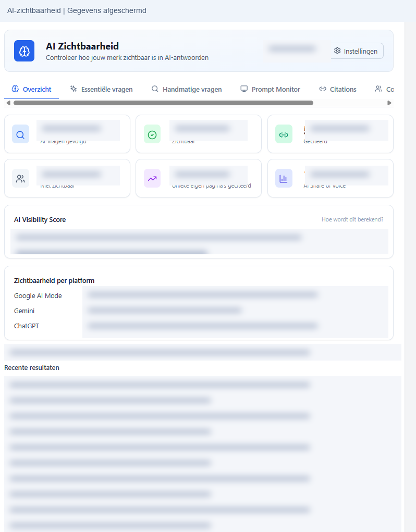Viewport: 416px width, 532px height.
Task: Click the horizontal tab scrollbar thumb
Action: pyautogui.click(x=163, y=103)
